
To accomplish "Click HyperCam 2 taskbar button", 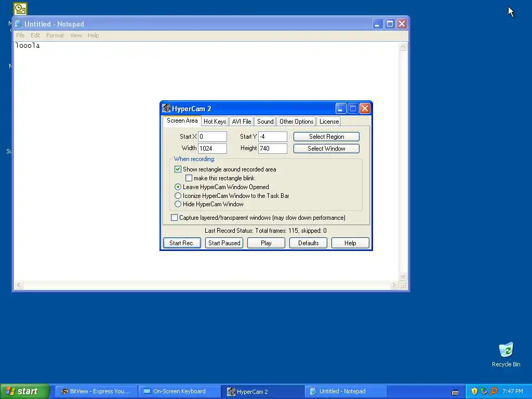I will coord(262,392).
